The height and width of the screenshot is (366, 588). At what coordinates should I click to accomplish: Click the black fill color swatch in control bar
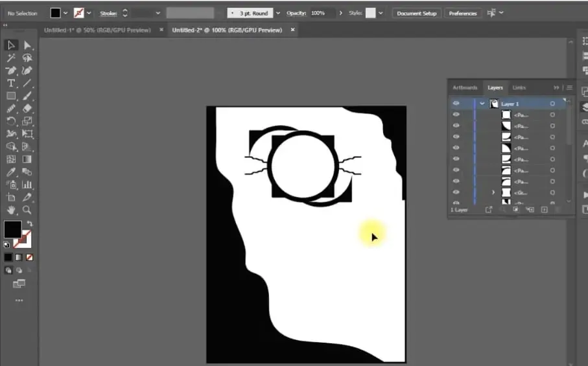point(56,13)
